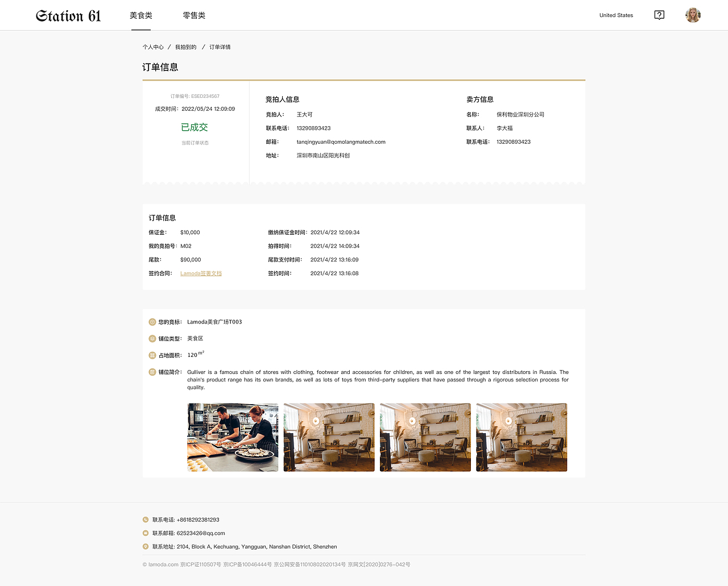The image size is (728, 586).
Task: Select the 已成交 order status
Action: tap(195, 127)
